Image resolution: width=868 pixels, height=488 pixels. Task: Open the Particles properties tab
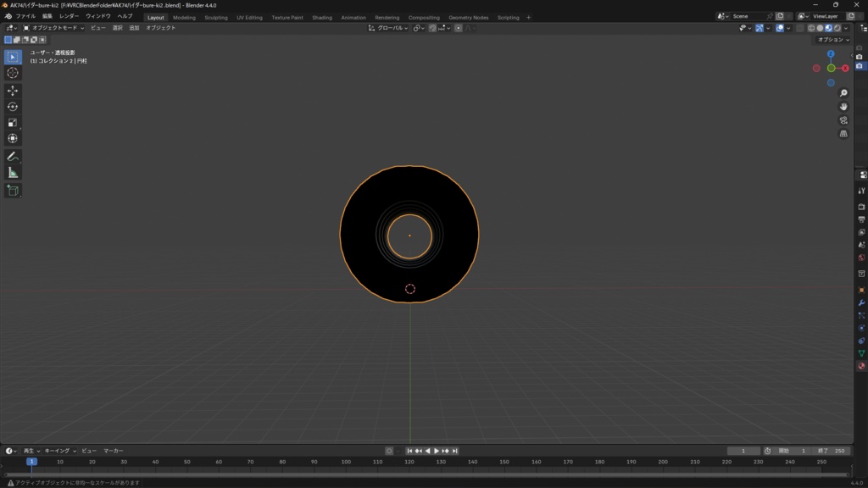coord(861,315)
